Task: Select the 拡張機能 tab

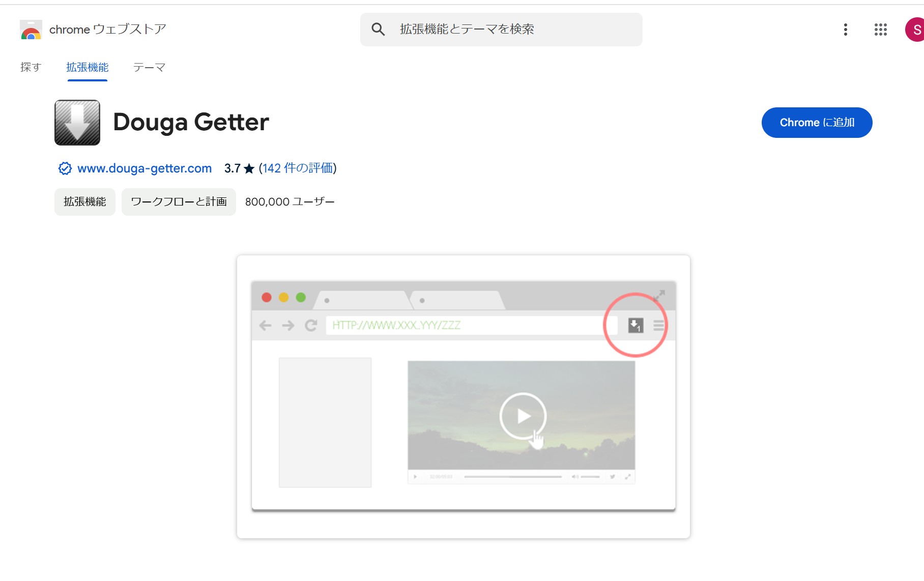Action: (x=87, y=67)
